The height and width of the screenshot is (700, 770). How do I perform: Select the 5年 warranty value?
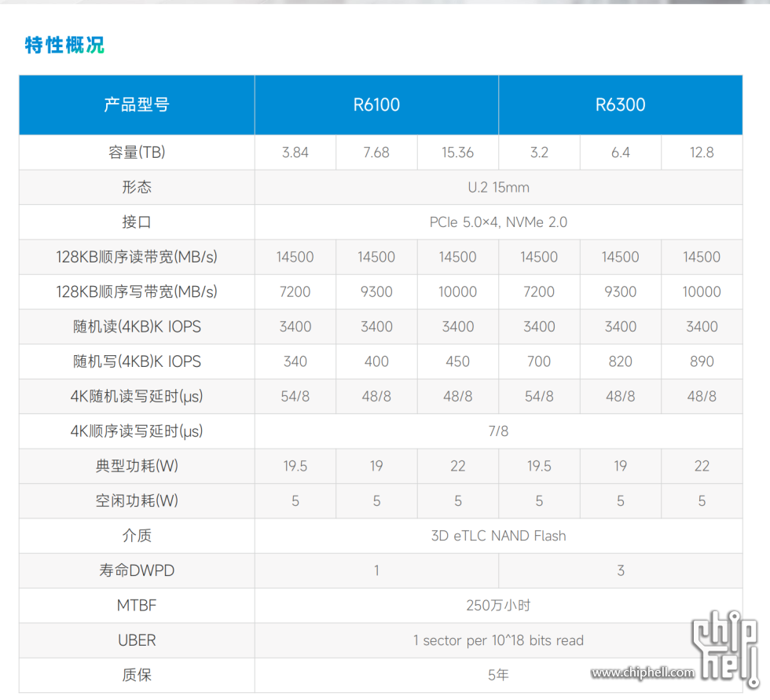click(x=498, y=676)
